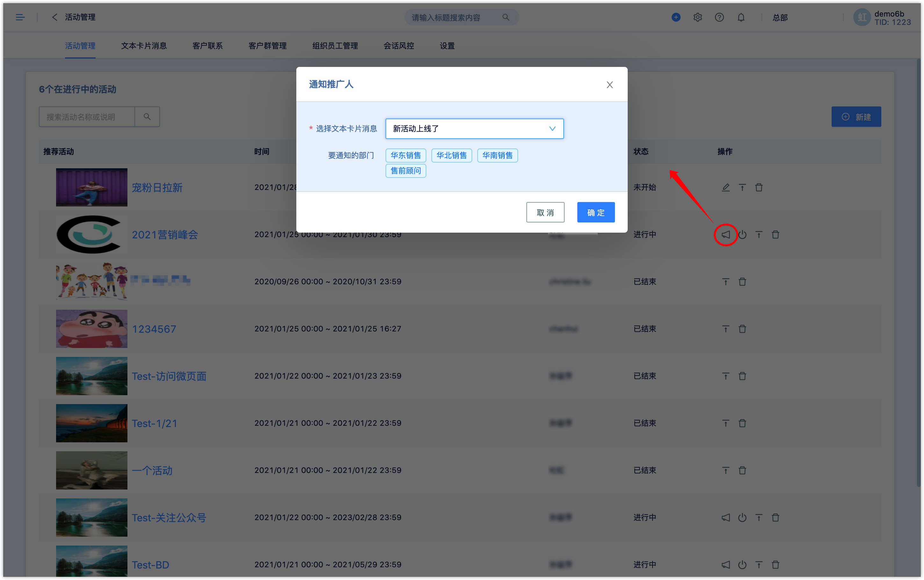The image size is (924, 580).
Task: Switch to the 设置 tab
Action: 447,46
